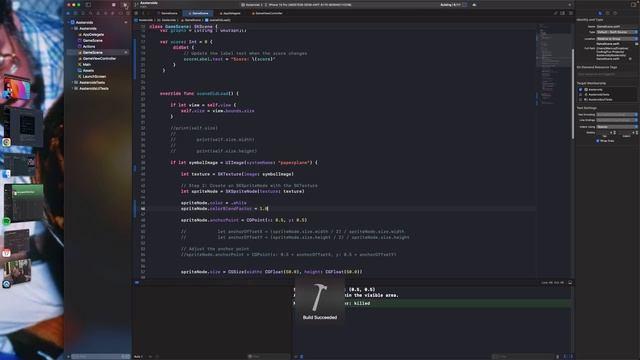Click the code minimap
Viewport: 640px width, 360px height.
[553, 65]
